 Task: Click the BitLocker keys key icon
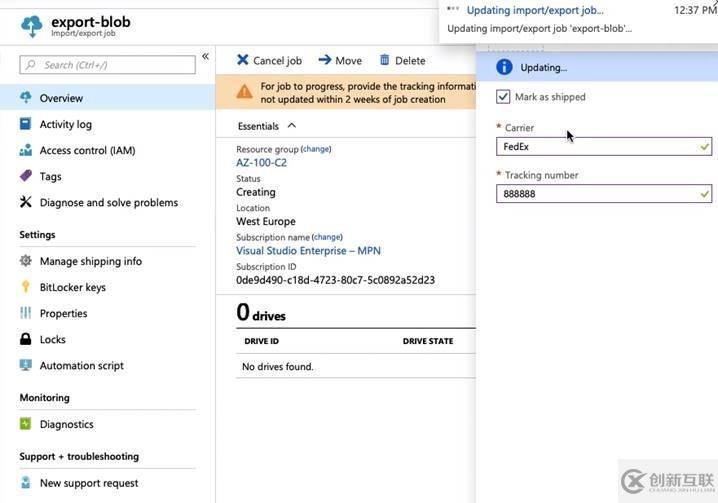tap(26, 287)
